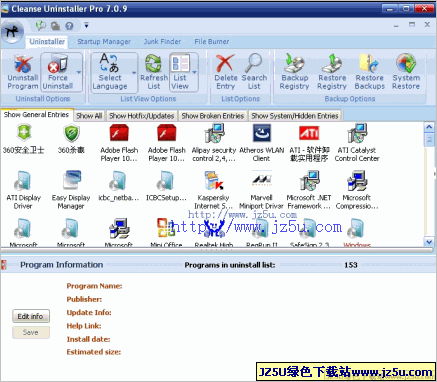
Task: Select the Show General Entries tab
Action: (36, 115)
